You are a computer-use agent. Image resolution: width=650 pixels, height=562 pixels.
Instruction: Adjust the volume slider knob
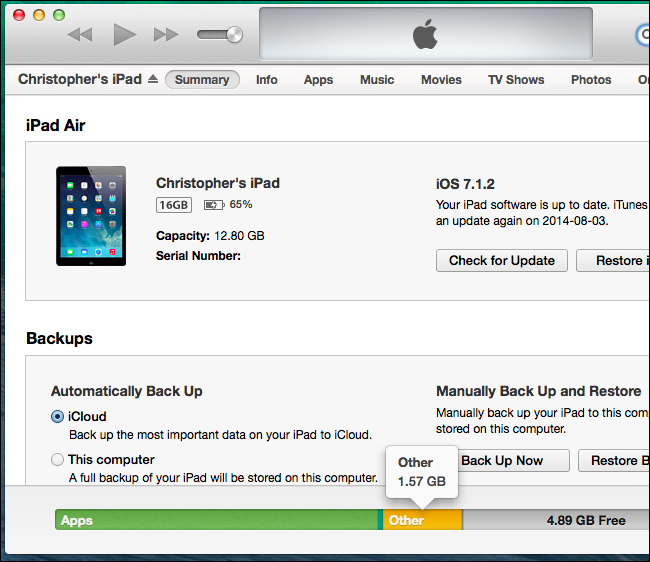[235, 34]
